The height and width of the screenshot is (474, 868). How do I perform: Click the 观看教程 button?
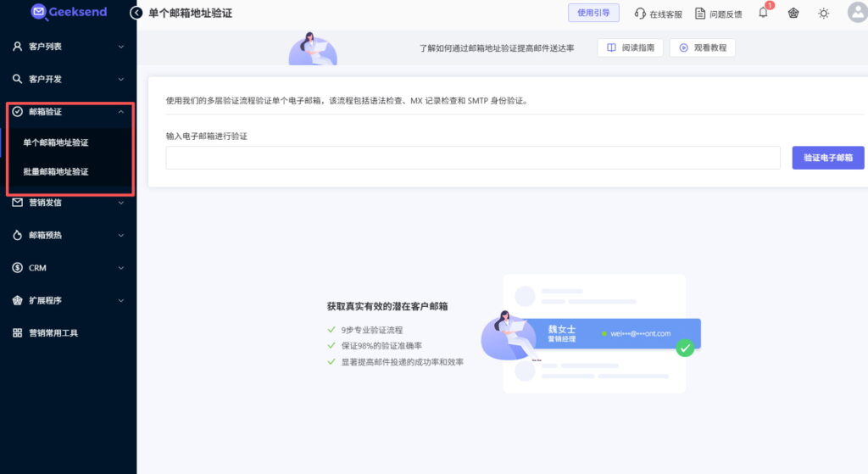tap(703, 47)
